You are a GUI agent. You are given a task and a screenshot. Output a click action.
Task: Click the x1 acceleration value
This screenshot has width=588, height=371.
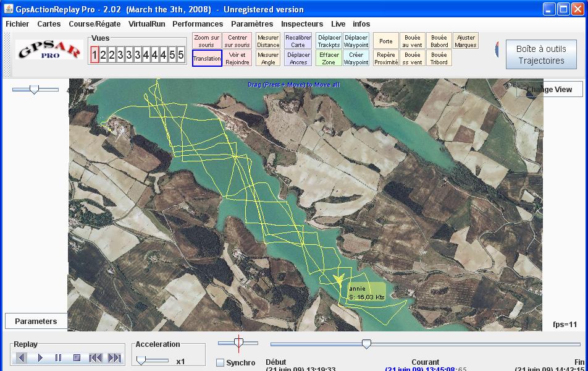click(x=180, y=362)
